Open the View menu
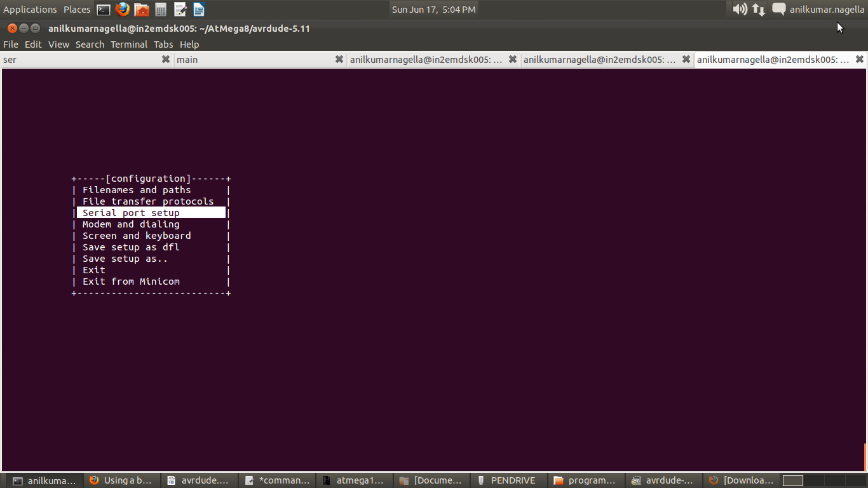This screenshot has width=868, height=488. coord(58,44)
